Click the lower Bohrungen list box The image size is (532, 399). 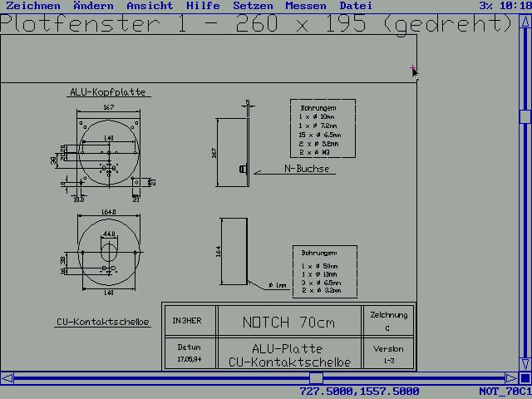[x=325, y=272]
